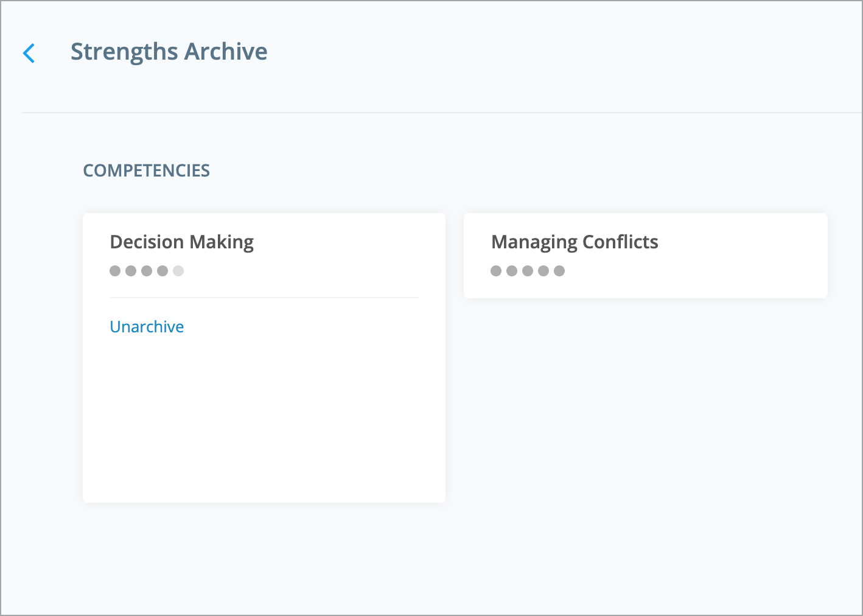863x616 pixels.
Task: Open the Managing Conflicts competency title
Action: pos(575,242)
